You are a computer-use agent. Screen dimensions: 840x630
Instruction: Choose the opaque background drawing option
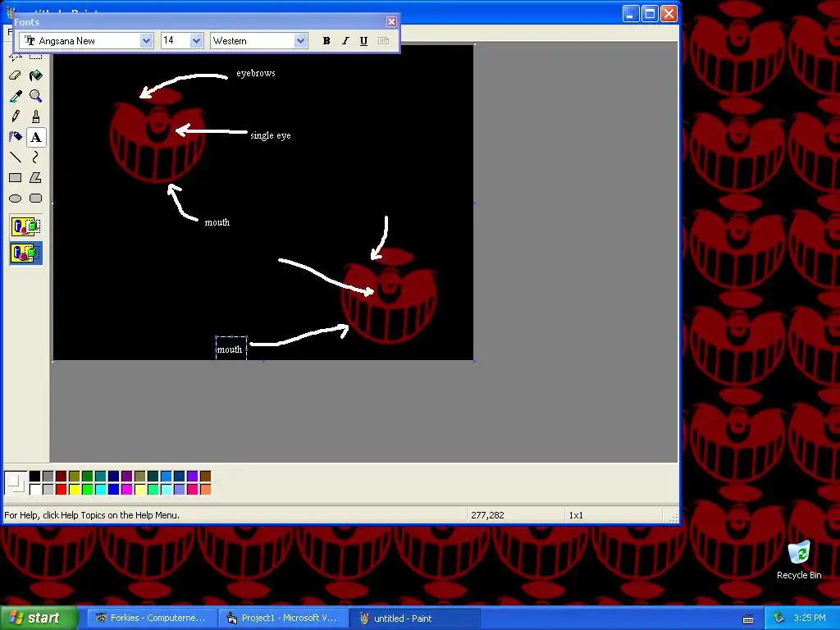point(25,226)
